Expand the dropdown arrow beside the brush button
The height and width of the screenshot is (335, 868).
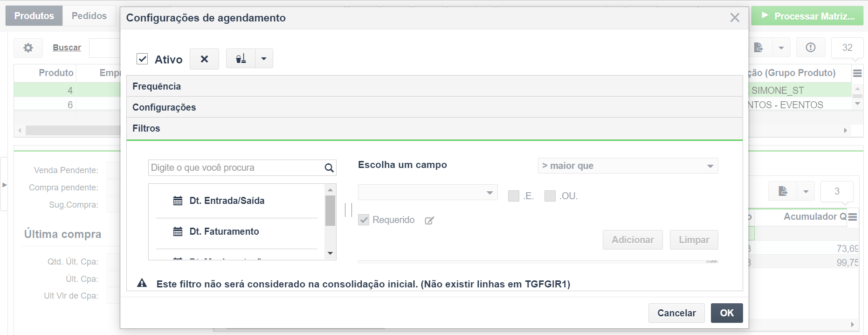[264, 59]
